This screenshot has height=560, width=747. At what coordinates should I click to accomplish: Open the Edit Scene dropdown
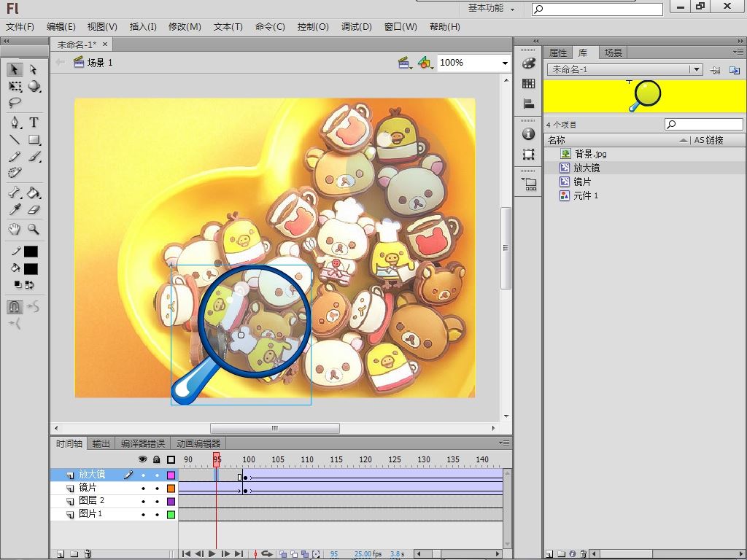405,63
